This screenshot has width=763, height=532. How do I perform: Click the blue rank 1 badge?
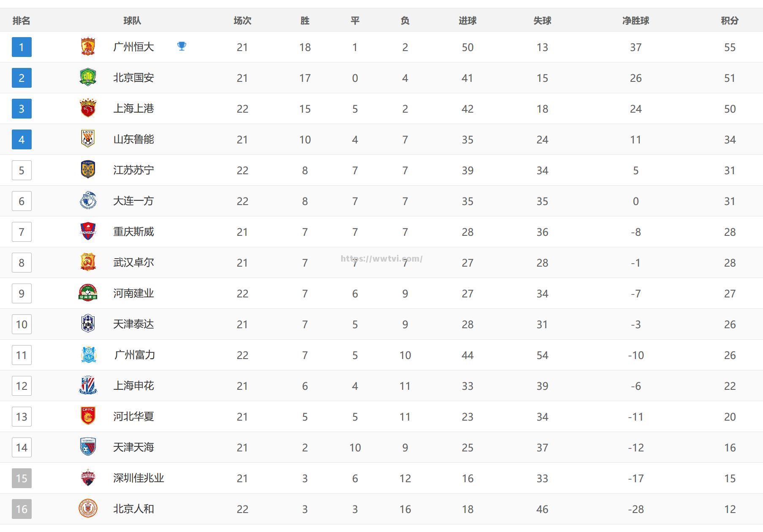pos(22,47)
